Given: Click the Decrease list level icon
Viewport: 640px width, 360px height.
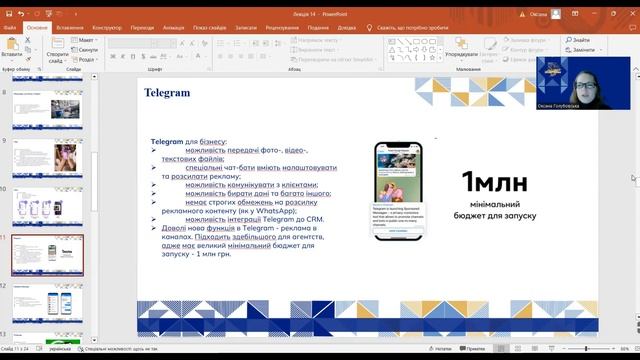Looking at the screenshot, I should (256, 43).
